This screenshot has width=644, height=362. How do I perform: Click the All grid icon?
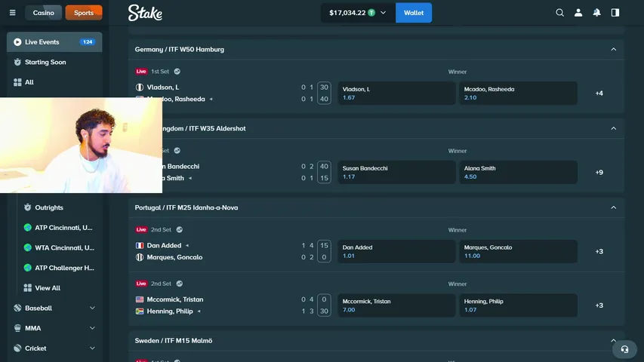click(x=17, y=82)
